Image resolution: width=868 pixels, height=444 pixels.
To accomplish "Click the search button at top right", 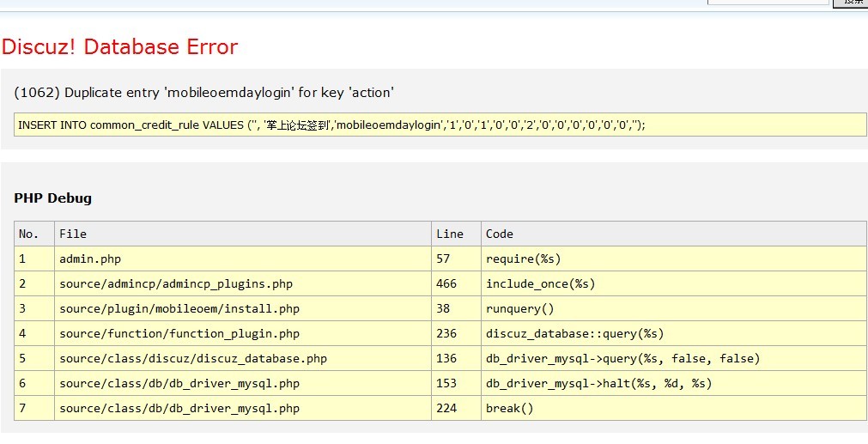I will click(850, 3).
